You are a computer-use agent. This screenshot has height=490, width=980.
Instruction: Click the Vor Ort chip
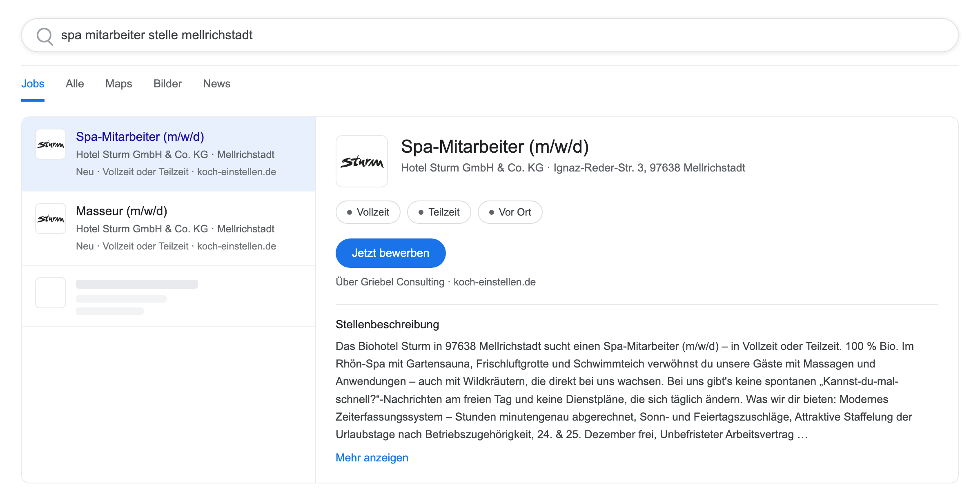tap(510, 212)
